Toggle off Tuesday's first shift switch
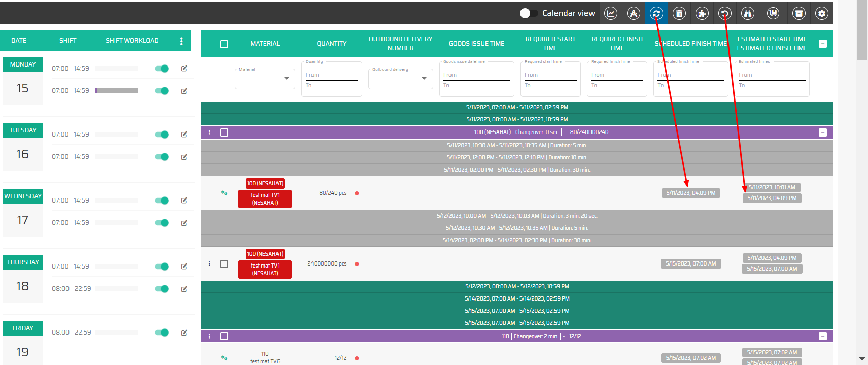 162,135
